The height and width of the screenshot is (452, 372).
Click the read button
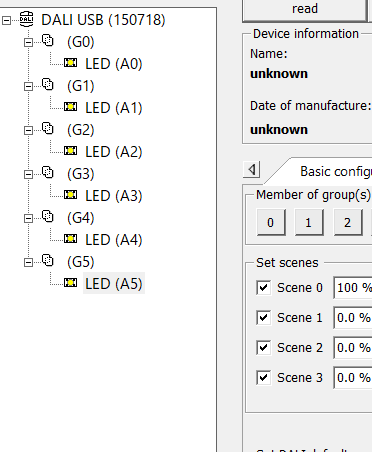[305, 9]
